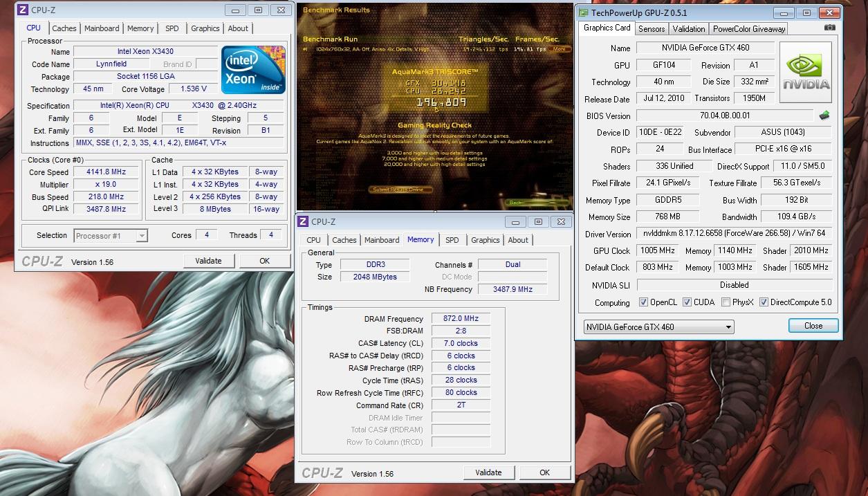Viewport: 868px width, 496px height.
Task: Open SPD tab in the top-left CPU-Z
Action: [x=172, y=28]
